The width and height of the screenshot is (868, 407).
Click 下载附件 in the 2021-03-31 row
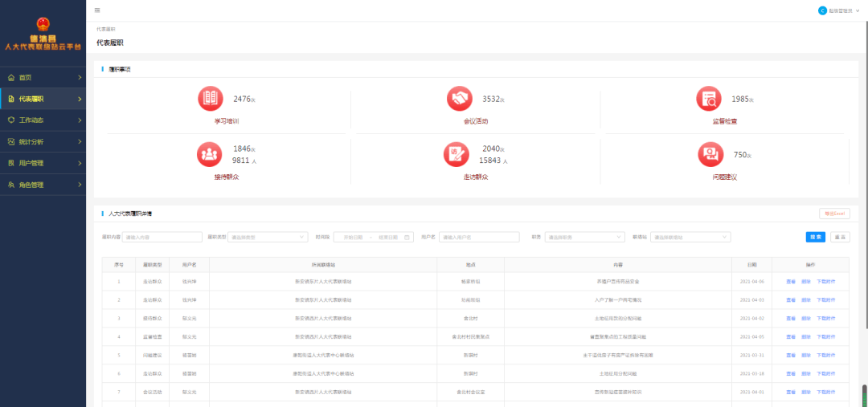[x=826, y=355]
